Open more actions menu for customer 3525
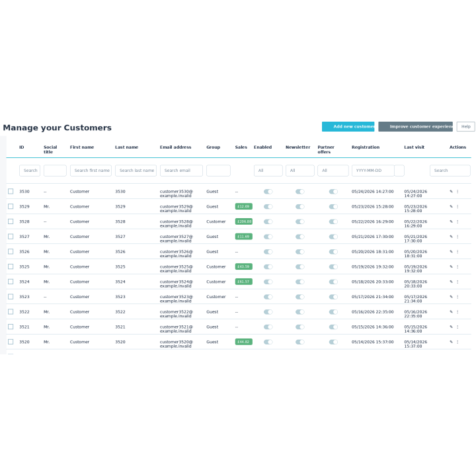 (457, 266)
